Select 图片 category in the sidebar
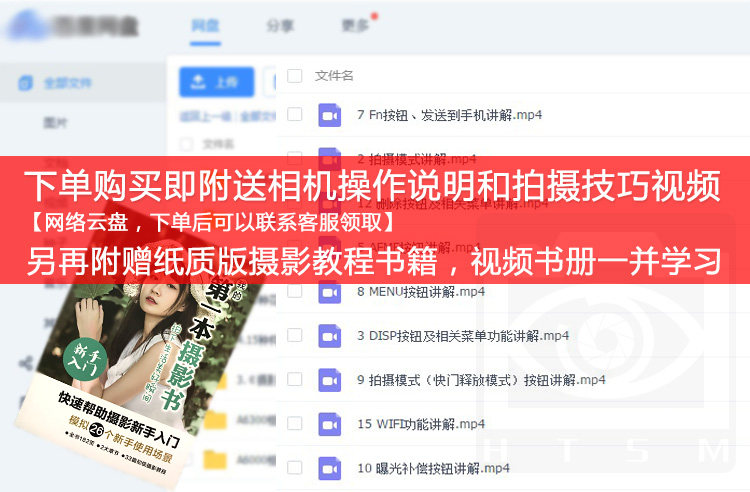Viewport: 750px width, 492px height. click(x=55, y=123)
